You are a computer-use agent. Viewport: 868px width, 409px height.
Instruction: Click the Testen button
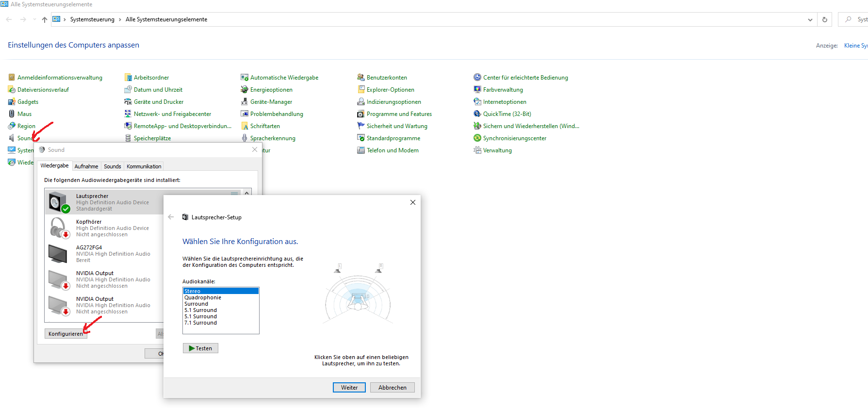click(200, 348)
